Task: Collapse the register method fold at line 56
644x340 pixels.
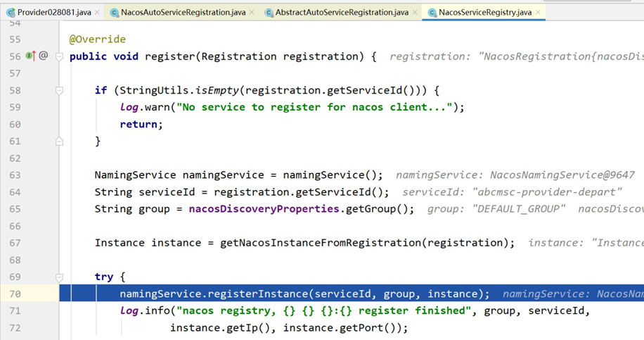Action: point(60,56)
